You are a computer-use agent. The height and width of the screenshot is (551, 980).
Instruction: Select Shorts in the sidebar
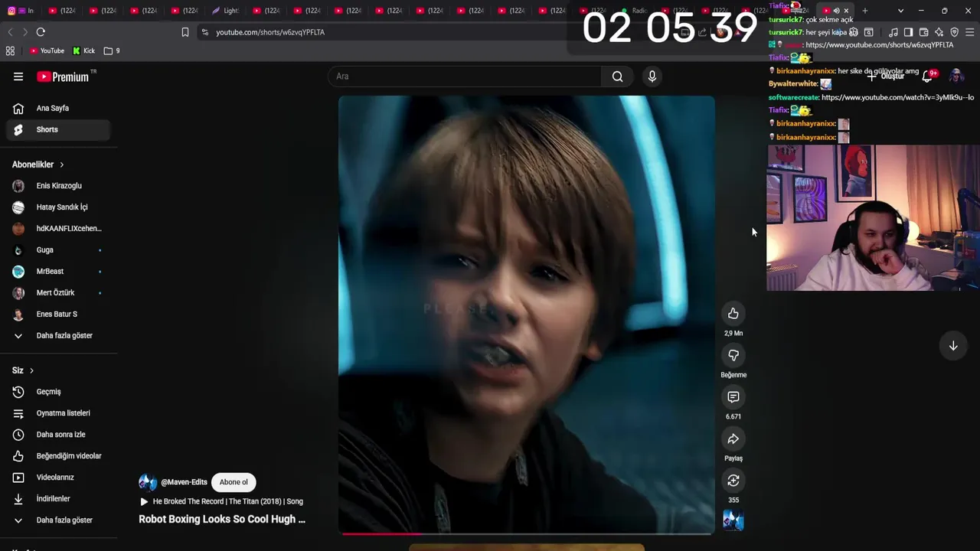click(58, 129)
